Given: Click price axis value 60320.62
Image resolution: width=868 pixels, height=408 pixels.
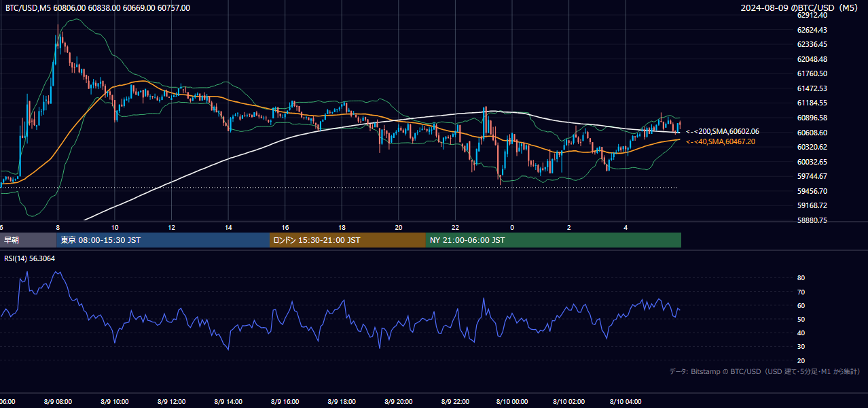Looking at the screenshot, I should coord(812,147).
